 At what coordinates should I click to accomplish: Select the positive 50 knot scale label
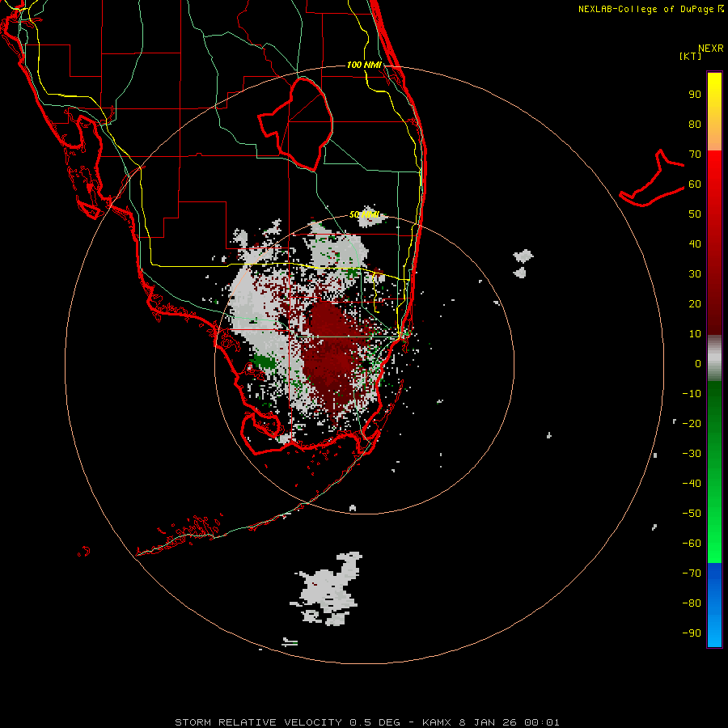point(695,214)
